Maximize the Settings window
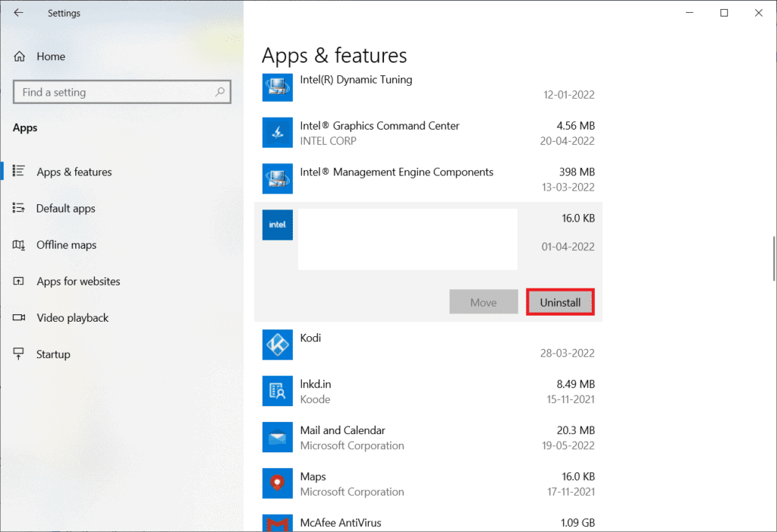 click(724, 13)
